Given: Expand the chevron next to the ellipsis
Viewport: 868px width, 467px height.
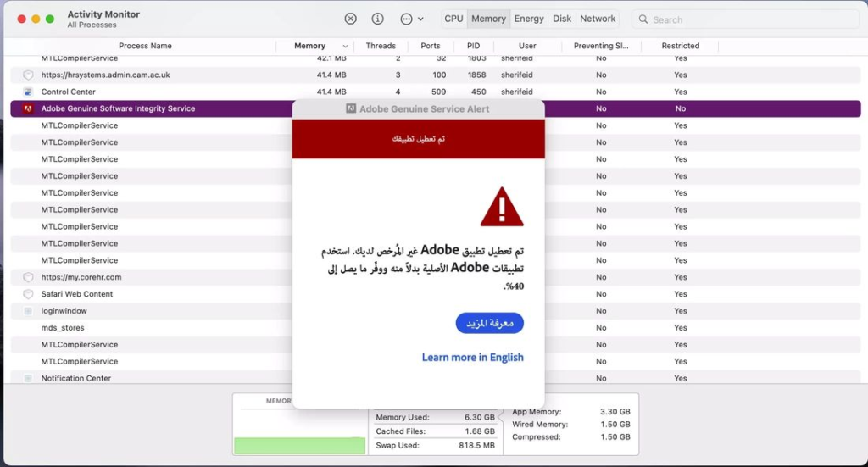Looking at the screenshot, I should [420, 19].
